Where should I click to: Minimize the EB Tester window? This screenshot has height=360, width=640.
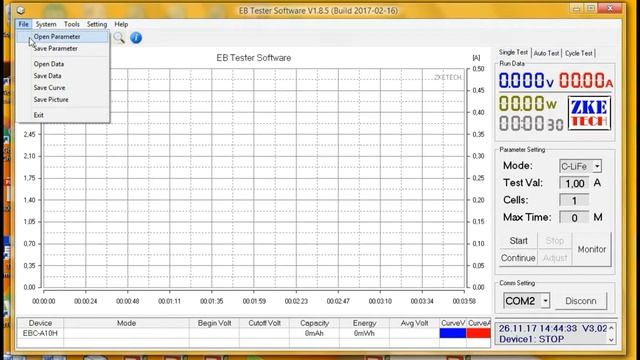click(x=576, y=8)
